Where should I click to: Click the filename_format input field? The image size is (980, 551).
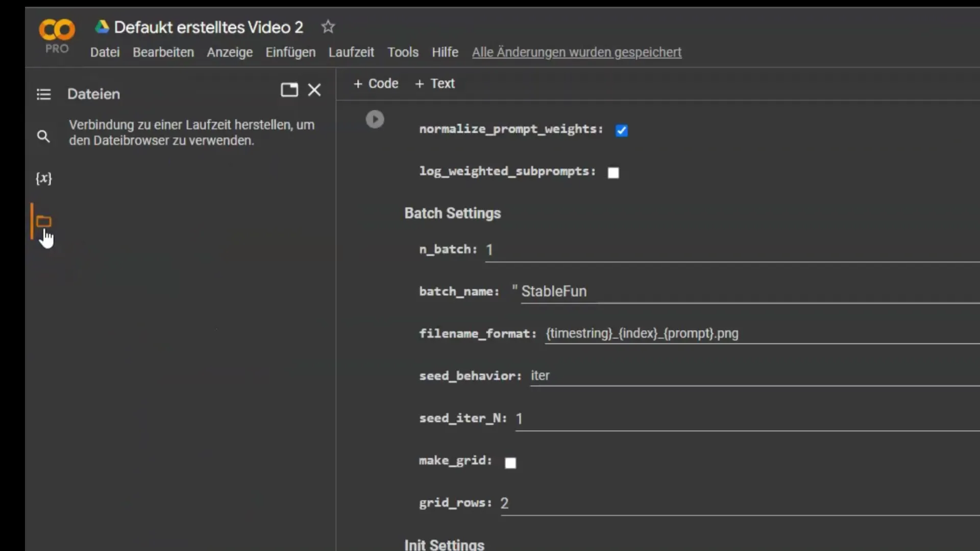pyautogui.click(x=763, y=334)
